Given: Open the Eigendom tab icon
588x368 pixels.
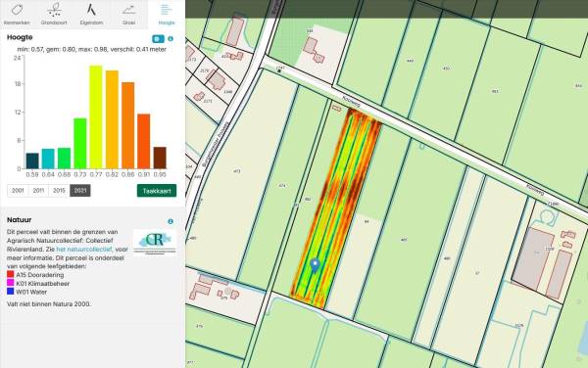Looking at the screenshot, I should tap(91, 15).
